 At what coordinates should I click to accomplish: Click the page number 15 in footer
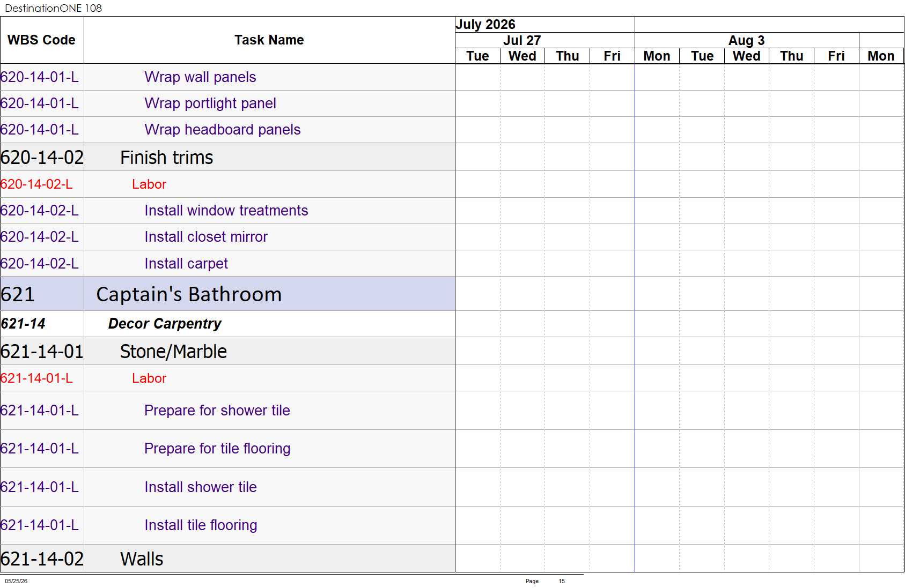[x=562, y=581]
